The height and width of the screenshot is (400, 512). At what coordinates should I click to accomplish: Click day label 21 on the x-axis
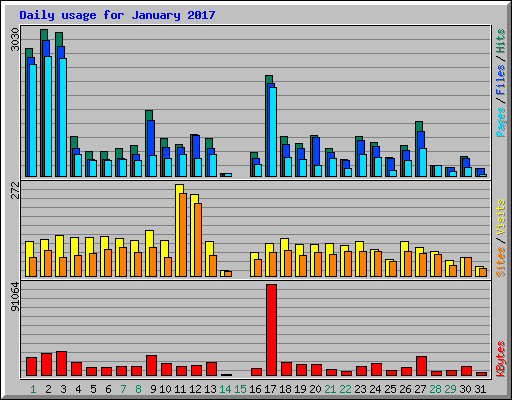coord(330,389)
